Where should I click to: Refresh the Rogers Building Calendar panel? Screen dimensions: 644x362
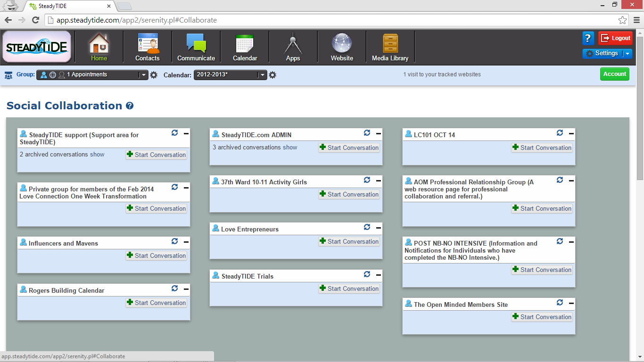coord(174,288)
